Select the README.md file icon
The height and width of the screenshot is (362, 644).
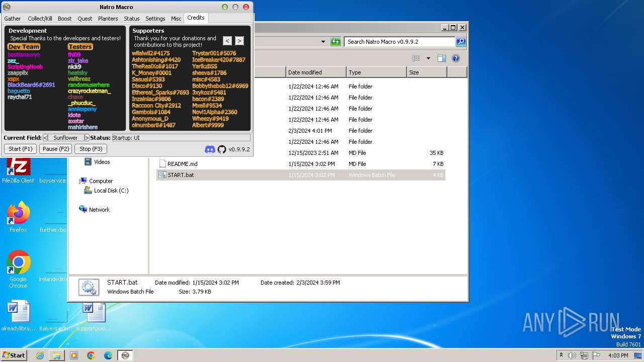pos(163,164)
